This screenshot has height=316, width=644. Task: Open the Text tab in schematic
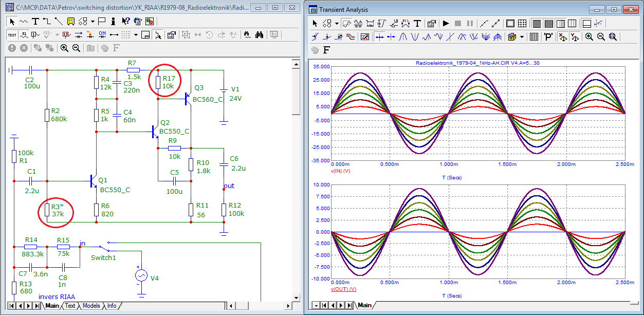(x=70, y=306)
